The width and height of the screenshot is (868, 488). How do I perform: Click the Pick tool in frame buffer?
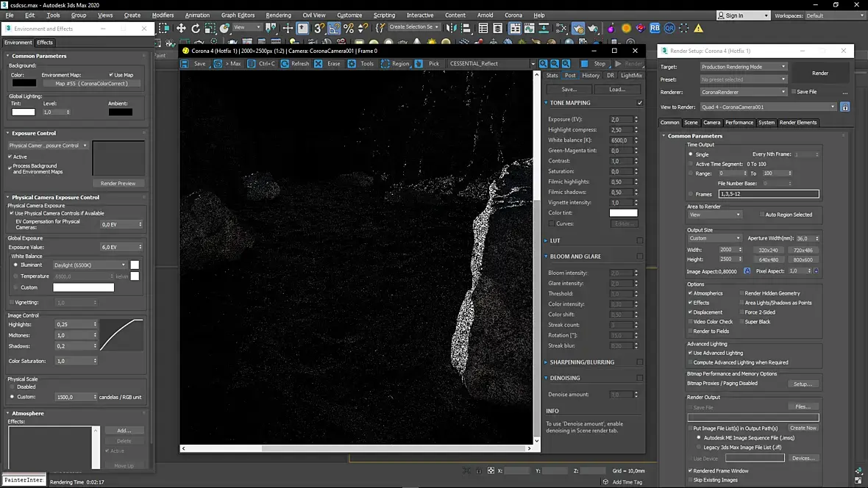(427, 64)
